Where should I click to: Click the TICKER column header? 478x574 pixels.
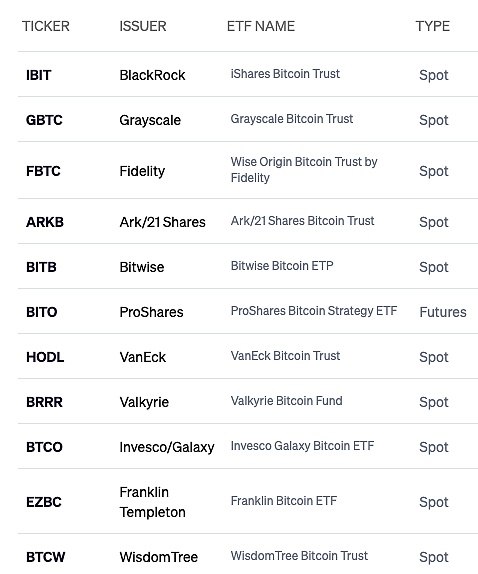46,26
